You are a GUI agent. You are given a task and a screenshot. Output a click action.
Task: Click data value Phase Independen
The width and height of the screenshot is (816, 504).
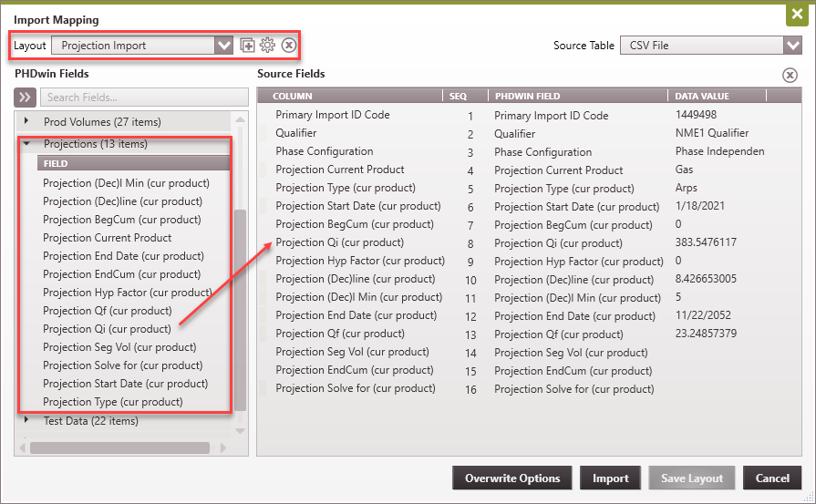point(719,151)
